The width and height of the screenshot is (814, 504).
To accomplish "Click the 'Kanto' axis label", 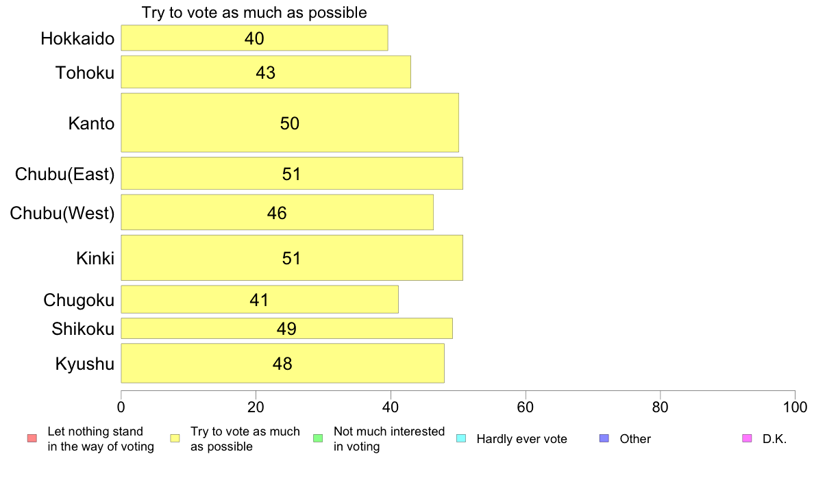I will (91, 123).
